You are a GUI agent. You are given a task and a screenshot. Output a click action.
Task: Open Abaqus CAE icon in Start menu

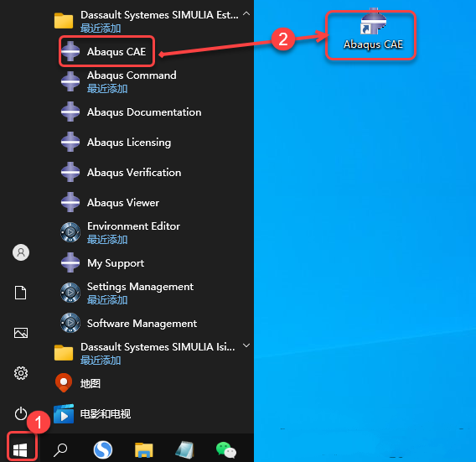pos(70,51)
